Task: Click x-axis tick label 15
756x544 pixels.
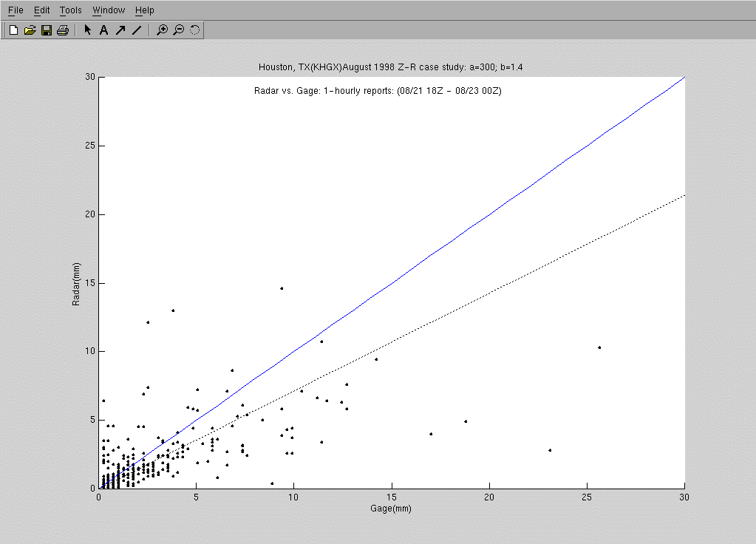Action: (392, 497)
